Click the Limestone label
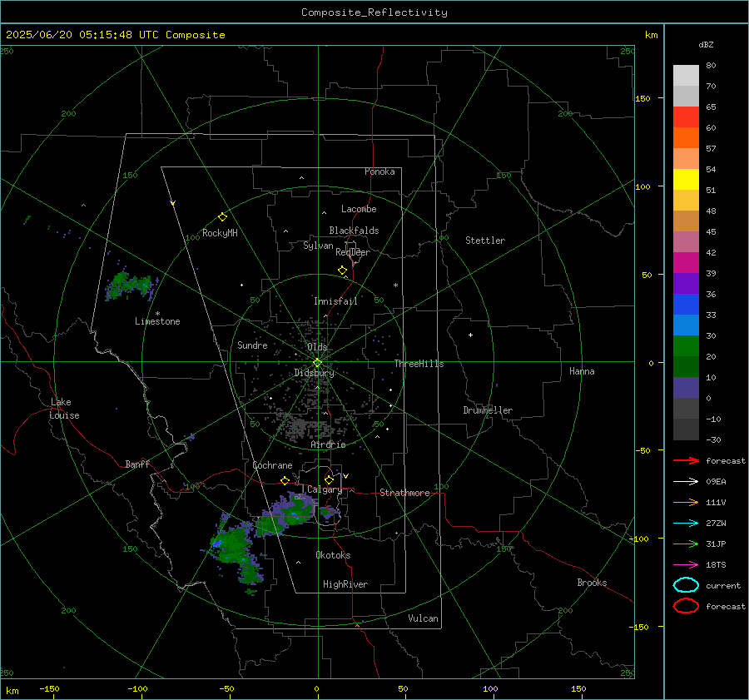The image size is (749, 700). 157,321
